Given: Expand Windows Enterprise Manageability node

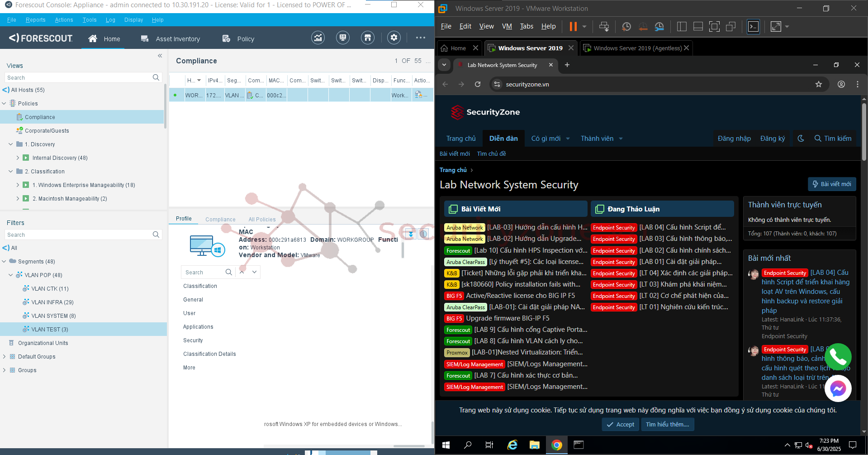Looking at the screenshot, I should coord(18,185).
